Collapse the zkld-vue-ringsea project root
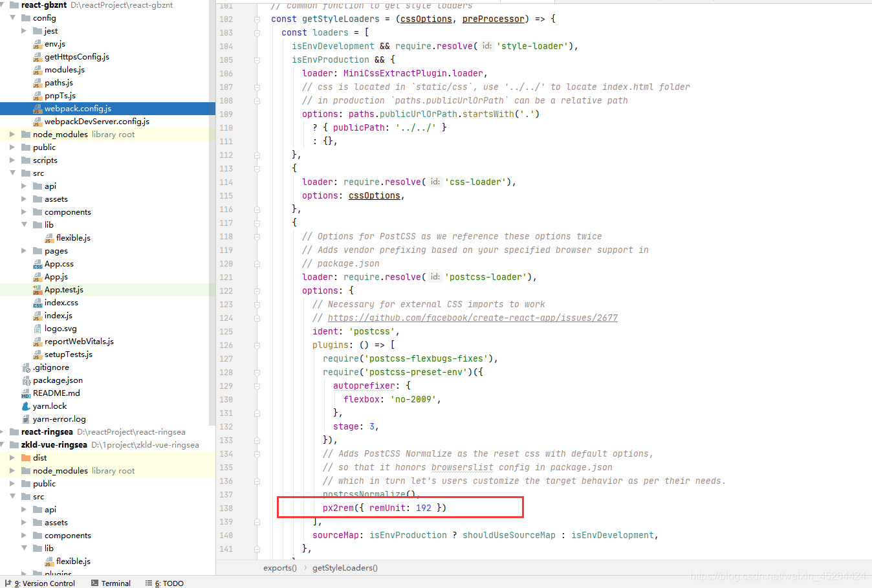The height and width of the screenshot is (588, 872). pos(3,445)
